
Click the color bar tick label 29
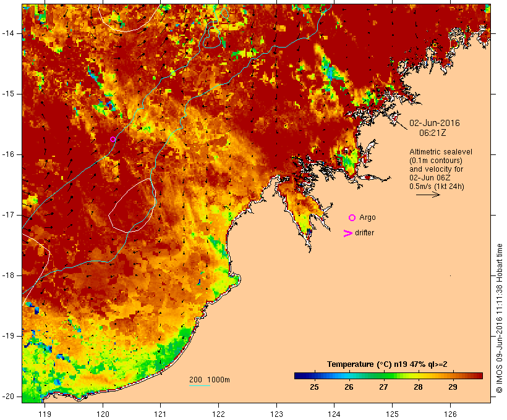(x=453, y=387)
